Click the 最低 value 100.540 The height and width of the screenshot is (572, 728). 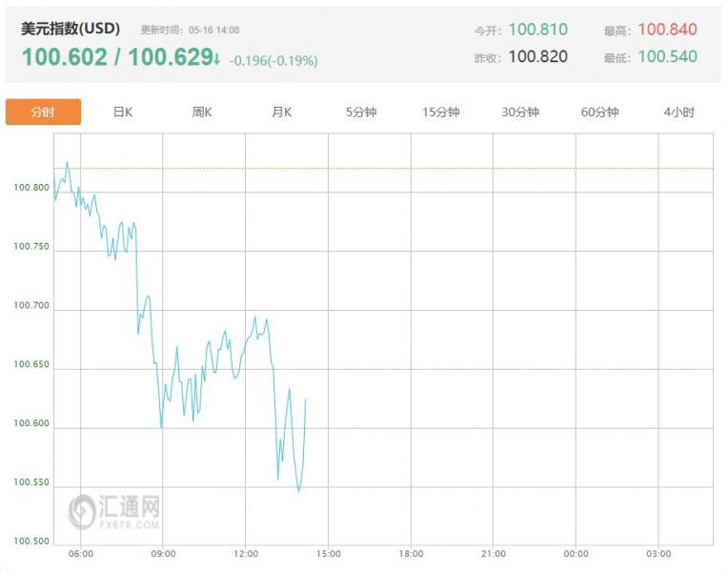[667, 56]
